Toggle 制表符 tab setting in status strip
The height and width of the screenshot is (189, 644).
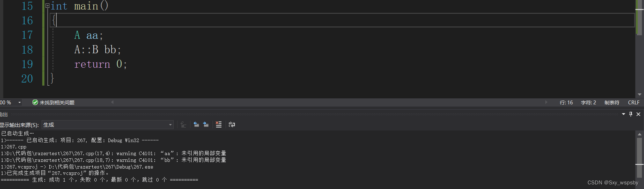point(612,103)
